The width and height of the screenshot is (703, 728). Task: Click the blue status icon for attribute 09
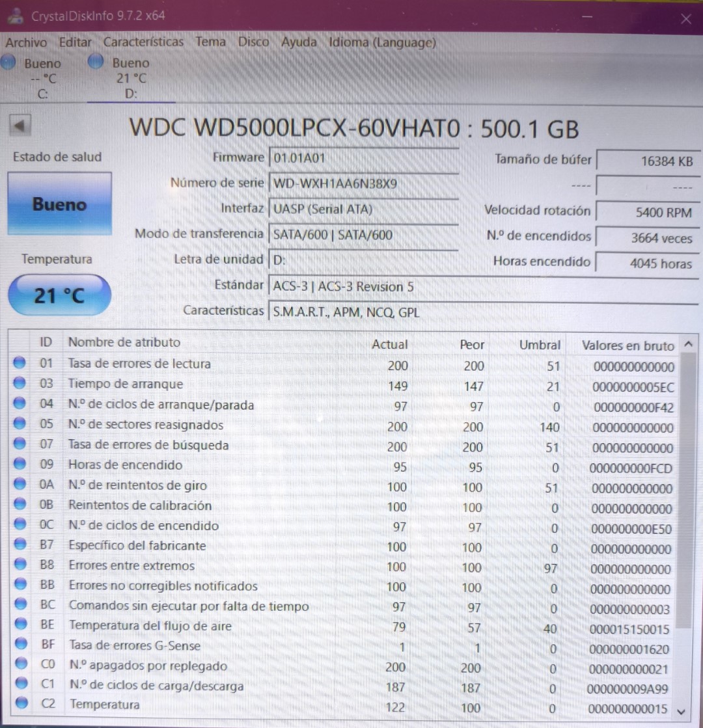[20, 463]
